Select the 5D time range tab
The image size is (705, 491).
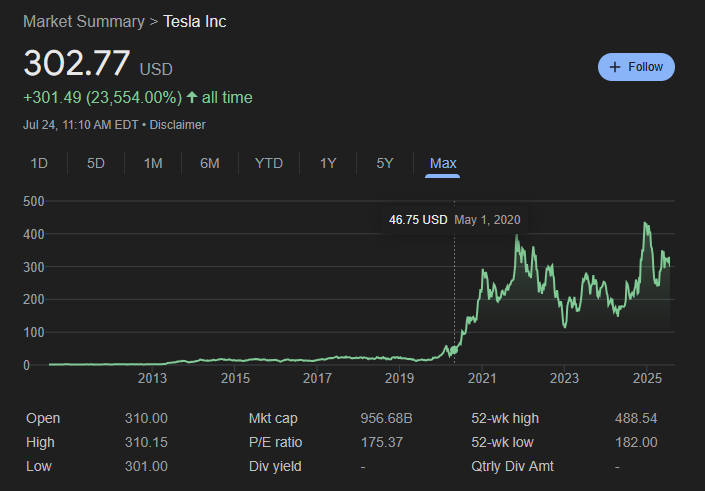pyautogui.click(x=96, y=163)
